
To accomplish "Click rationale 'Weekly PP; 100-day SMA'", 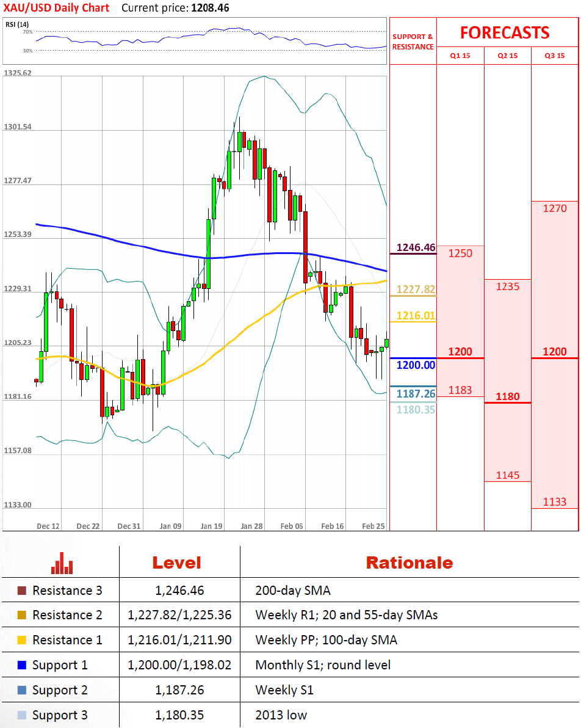I will click(x=327, y=640).
